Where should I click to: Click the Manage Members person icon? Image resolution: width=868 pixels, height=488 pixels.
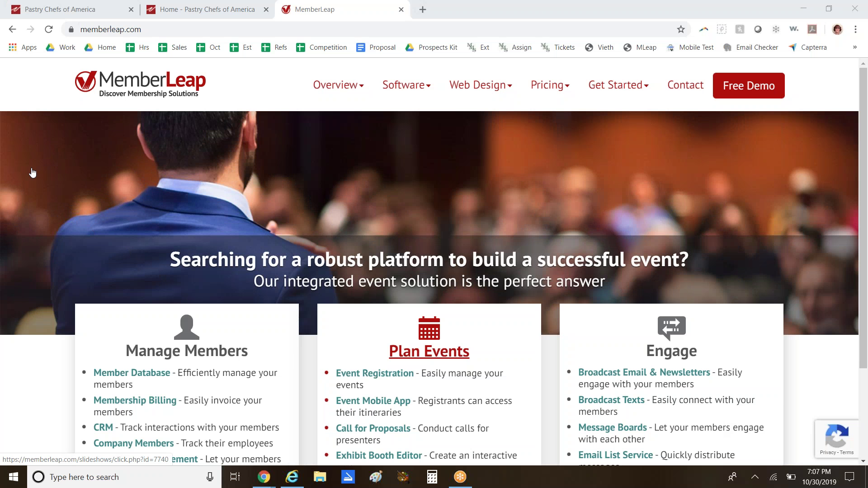(187, 327)
